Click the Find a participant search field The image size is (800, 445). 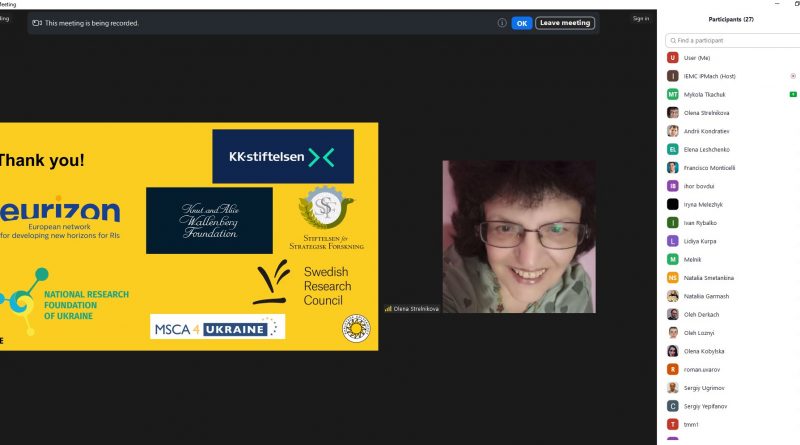[732, 41]
